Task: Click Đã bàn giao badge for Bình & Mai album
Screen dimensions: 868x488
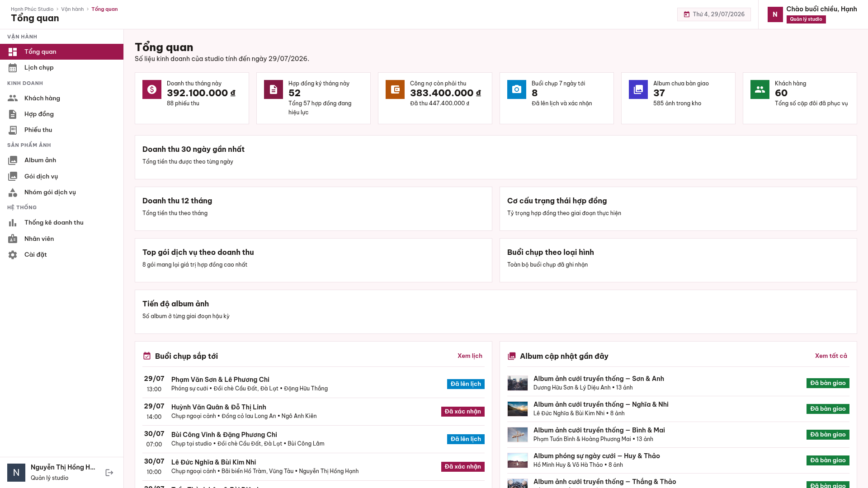Action: coord(828,435)
